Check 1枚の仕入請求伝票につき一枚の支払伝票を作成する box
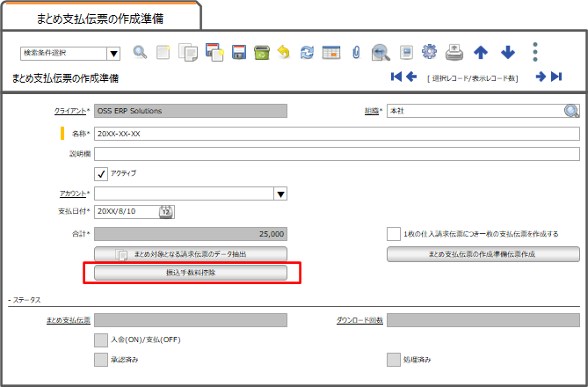The width and height of the screenshot is (588, 387). click(394, 234)
